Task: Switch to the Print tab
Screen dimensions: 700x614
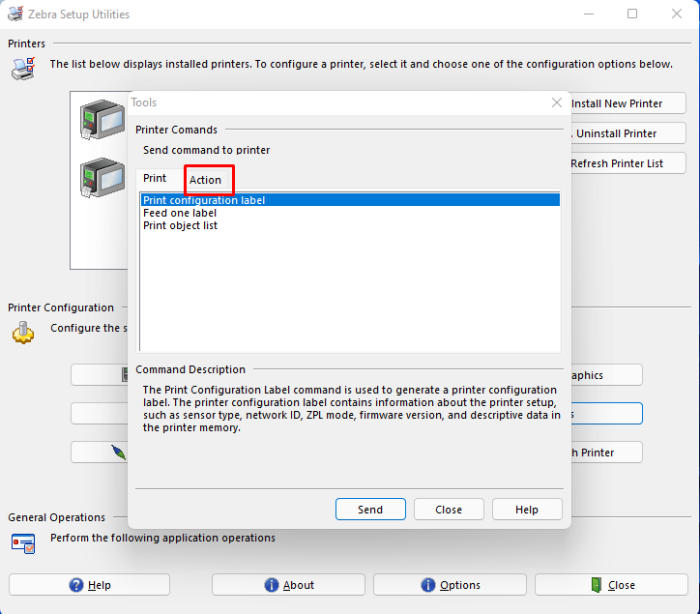Action: pyautogui.click(x=155, y=178)
